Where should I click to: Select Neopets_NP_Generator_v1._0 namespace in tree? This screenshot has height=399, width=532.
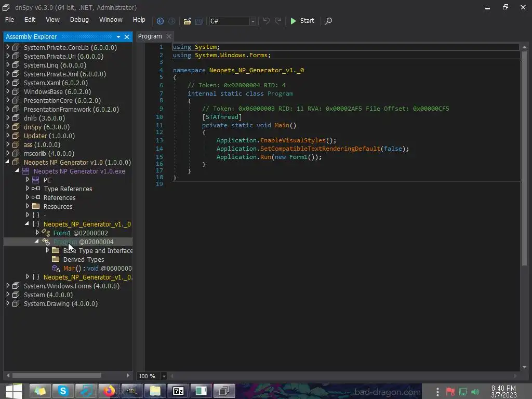[87, 224]
